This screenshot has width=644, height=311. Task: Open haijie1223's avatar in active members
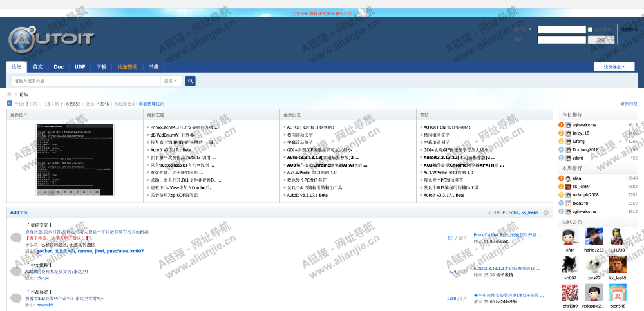pos(594,236)
